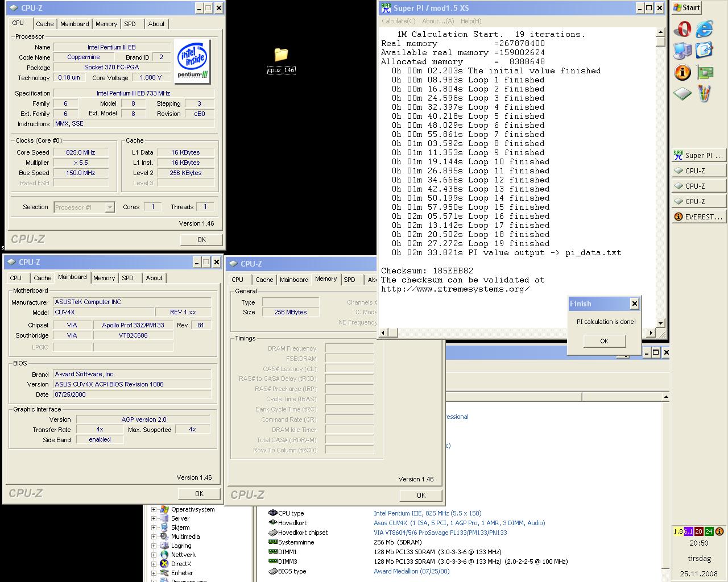Image resolution: width=728 pixels, height=582 pixels.
Task: Open the Start button
Action: 686,7
